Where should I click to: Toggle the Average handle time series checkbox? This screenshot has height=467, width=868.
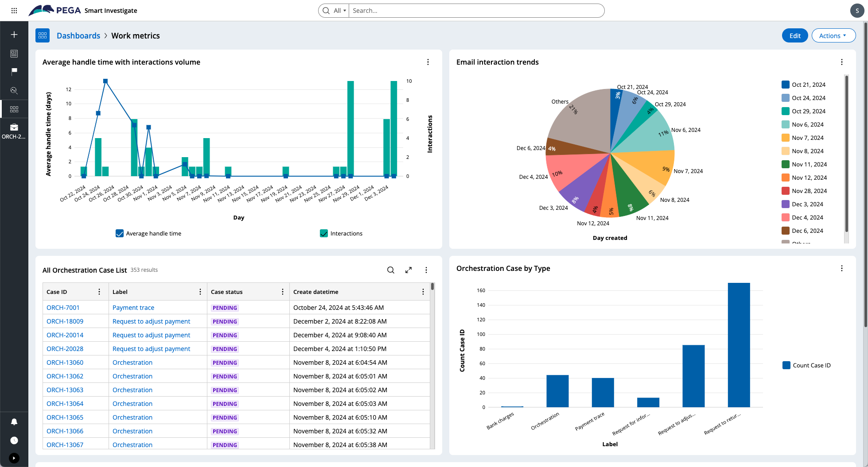click(x=120, y=233)
